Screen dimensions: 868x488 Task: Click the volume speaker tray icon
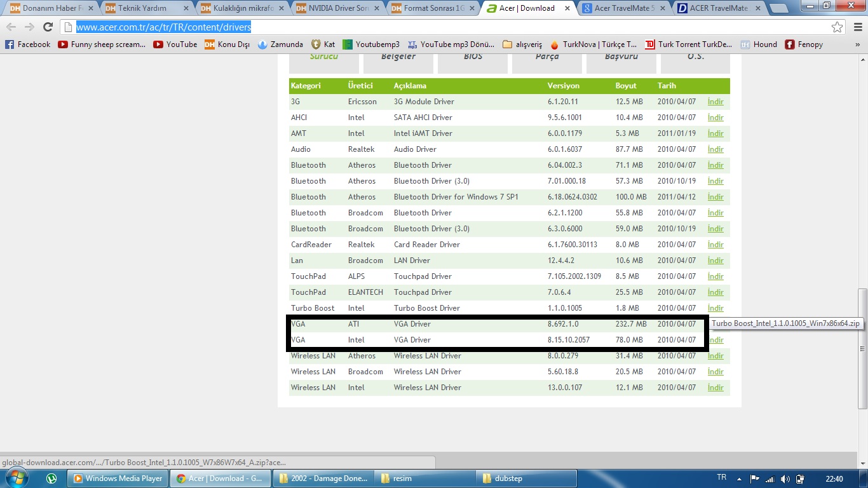[x=785, y=479]
